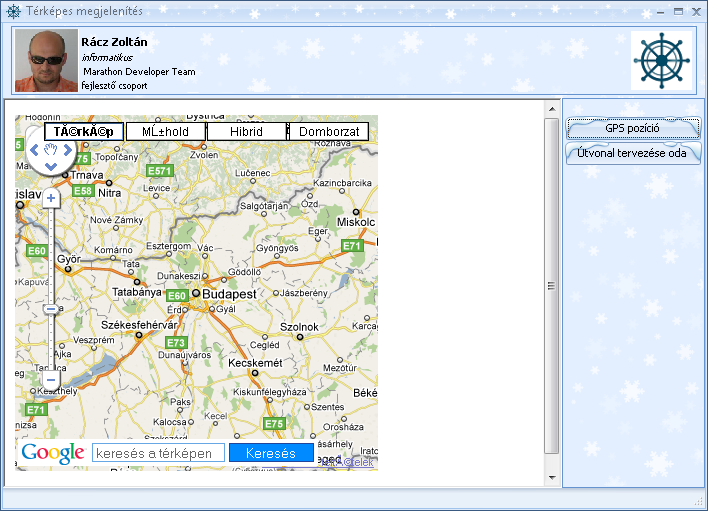Click Veszprém label on the map
The width and height of the screenshot is (708, 511).
click(93, 340)
